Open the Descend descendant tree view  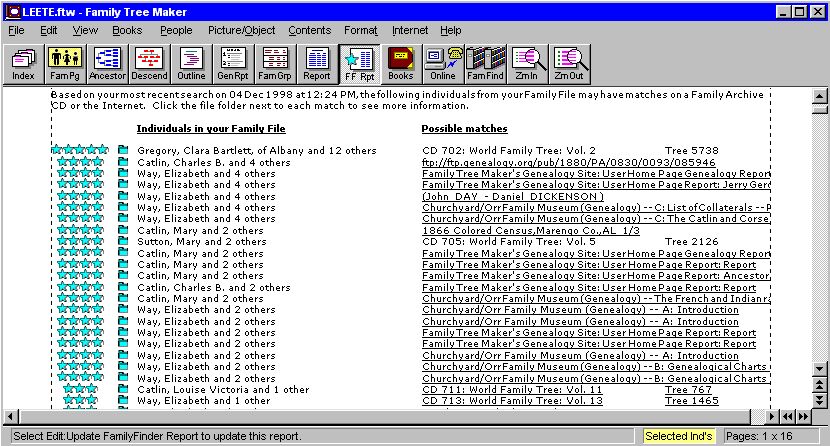click(x=149, y=64)
